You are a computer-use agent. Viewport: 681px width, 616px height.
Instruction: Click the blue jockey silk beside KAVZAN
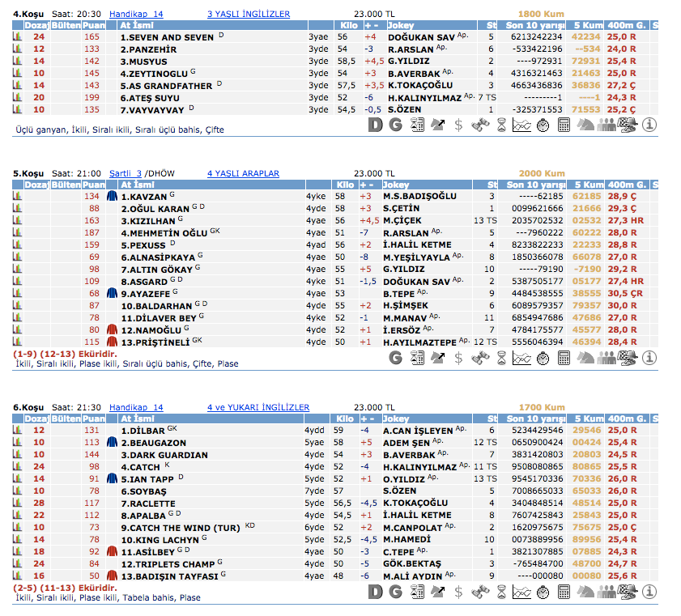point(113,196)
